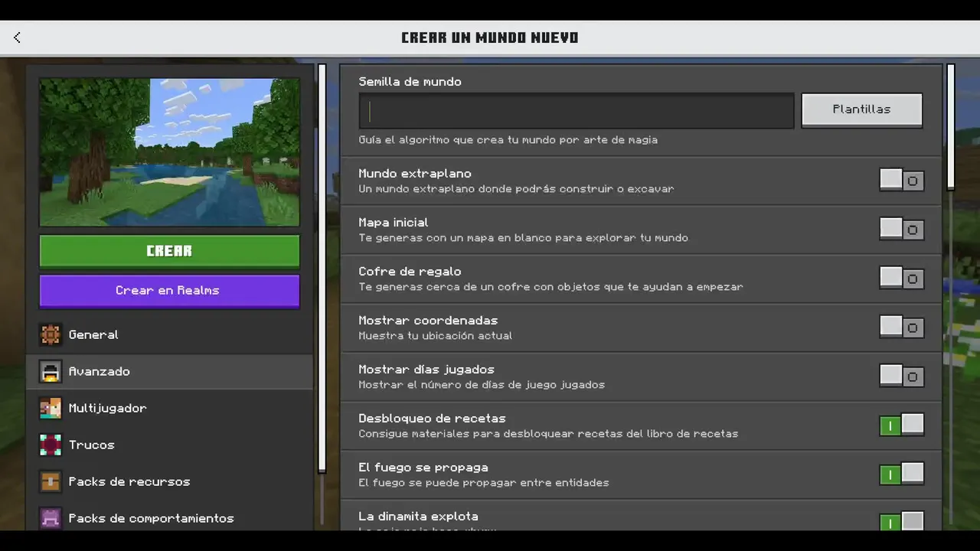Click the General settings gear icon
980x551 pixels.
pos(51,334)
